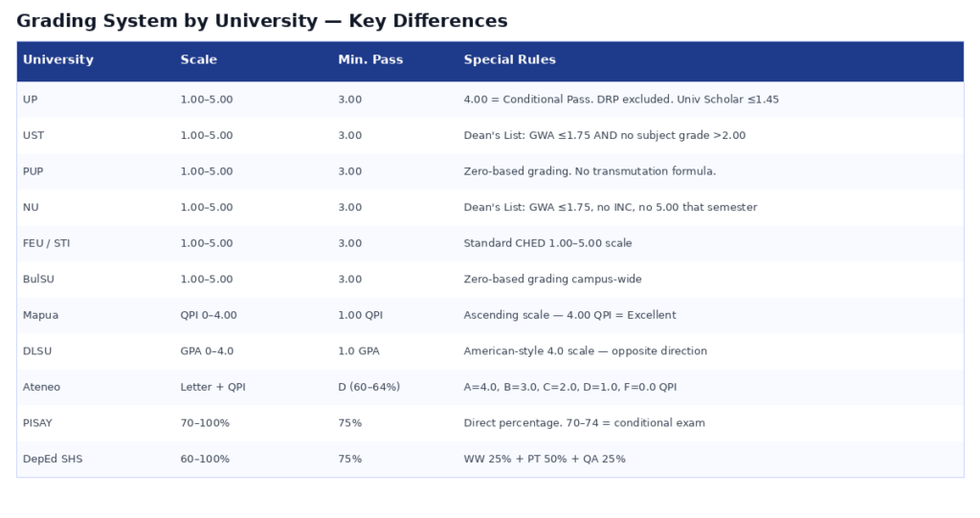
Task: Click DepEd SHS's 60–100% scale cell
Action: 205,460
